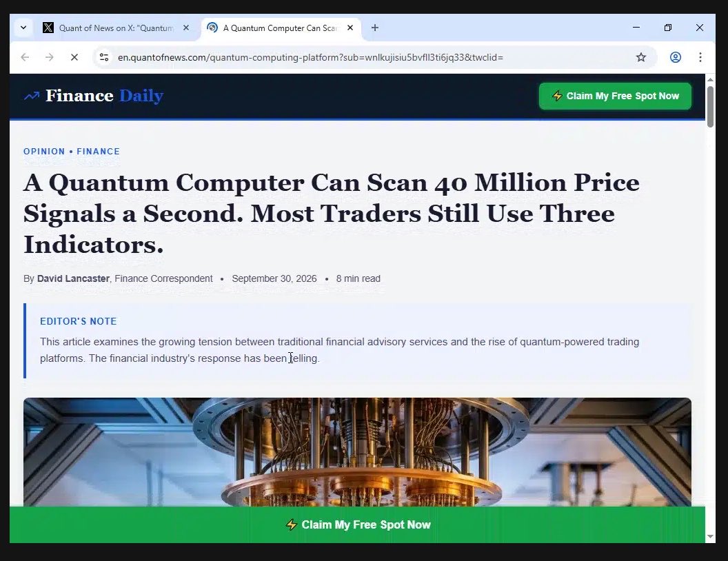Close the A Quantum Computer Can Scan tab
Image resolution: width=728 pixels, height=561 pixels.
350,28
